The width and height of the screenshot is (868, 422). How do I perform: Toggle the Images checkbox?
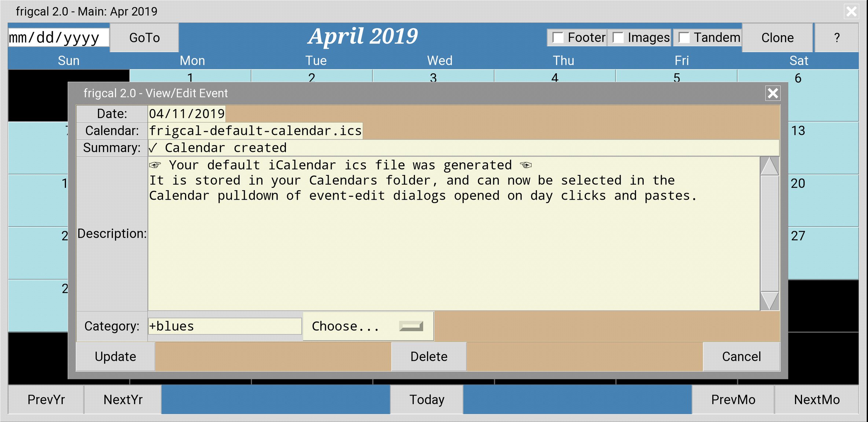(618, 38)
